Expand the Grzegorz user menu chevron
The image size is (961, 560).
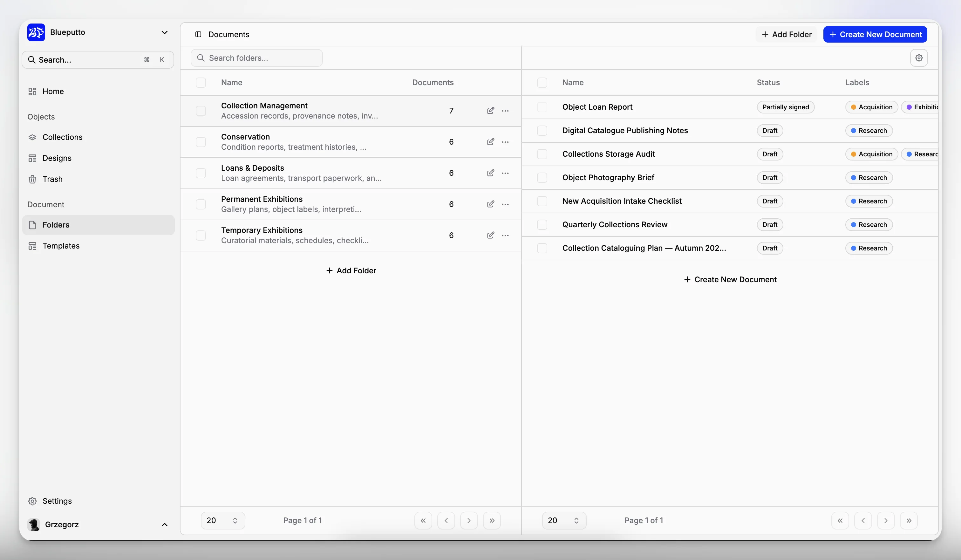[164, 524]
